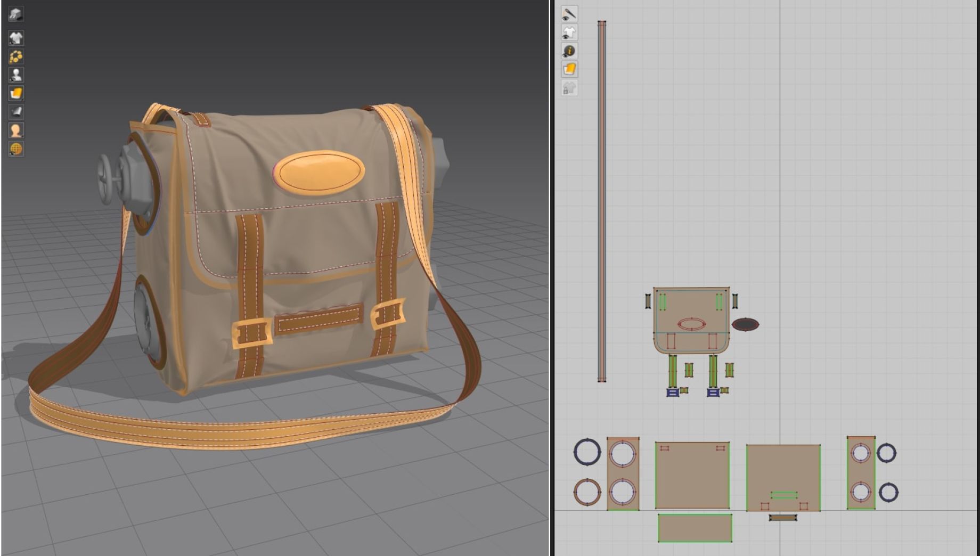
Task: Select the right blue buckle pattern
Action: (713, 393)
